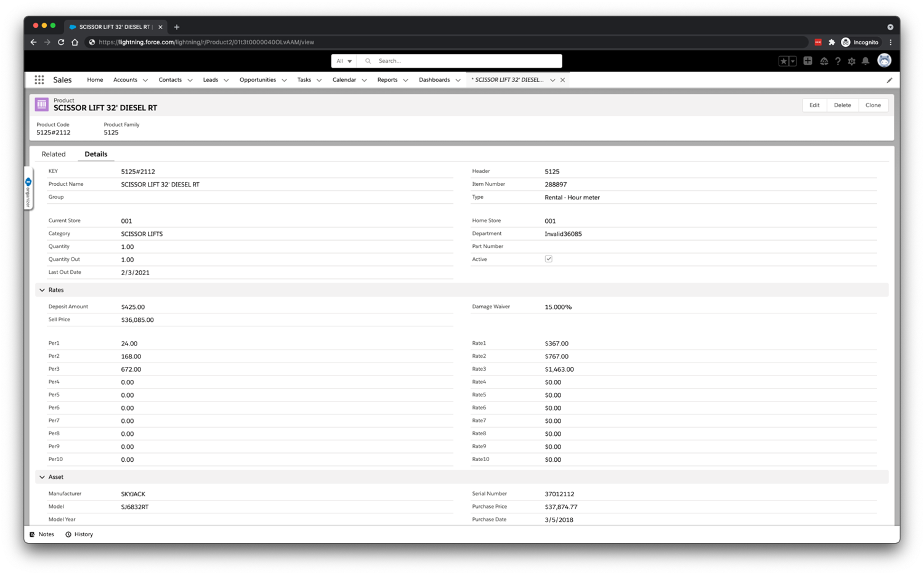Click the Clone button
Viewport: 924px width, 575px height.
873,105
